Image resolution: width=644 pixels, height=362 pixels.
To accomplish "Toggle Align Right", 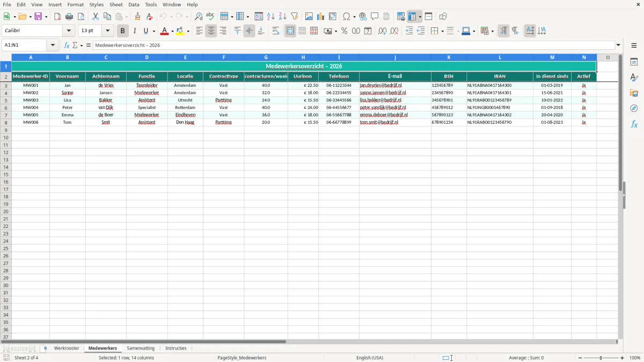I will [223, 31].
